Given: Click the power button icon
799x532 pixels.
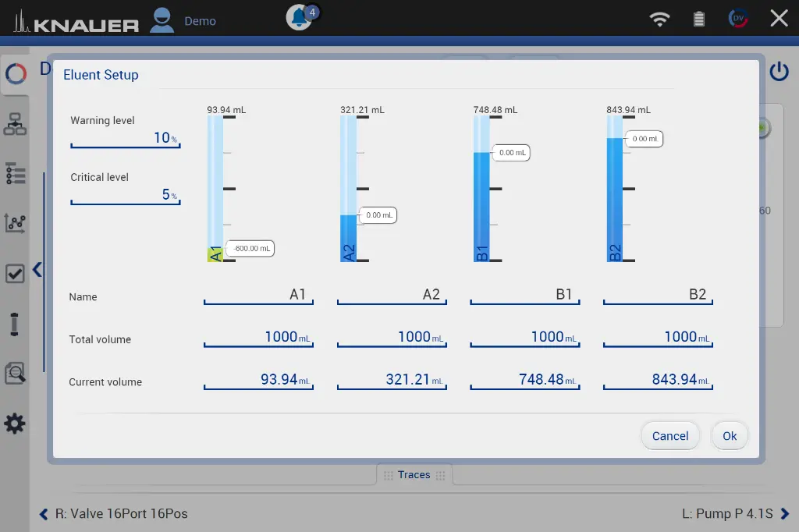Looking at the screenshot, I should click(779, 72).
